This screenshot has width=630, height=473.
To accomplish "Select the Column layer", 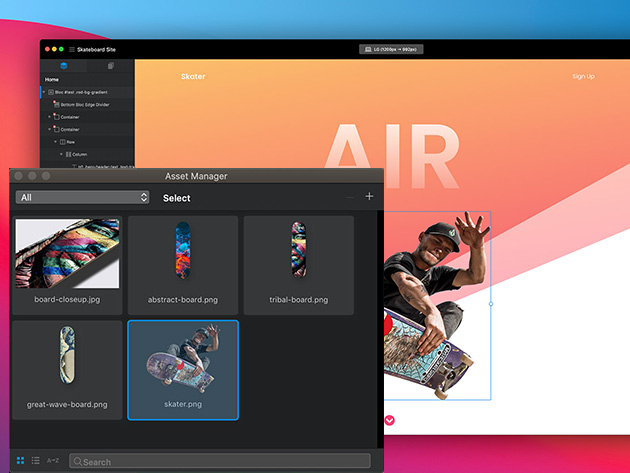I will (87, 154).
